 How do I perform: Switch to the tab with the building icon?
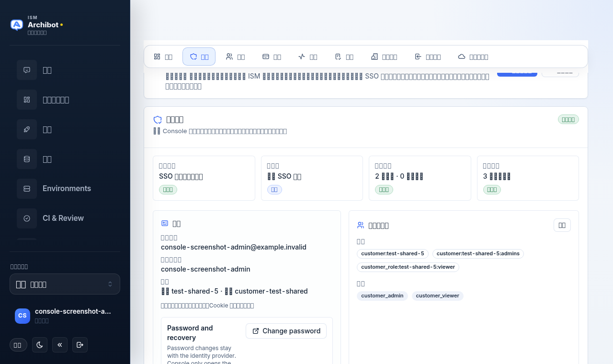[384, 57]
